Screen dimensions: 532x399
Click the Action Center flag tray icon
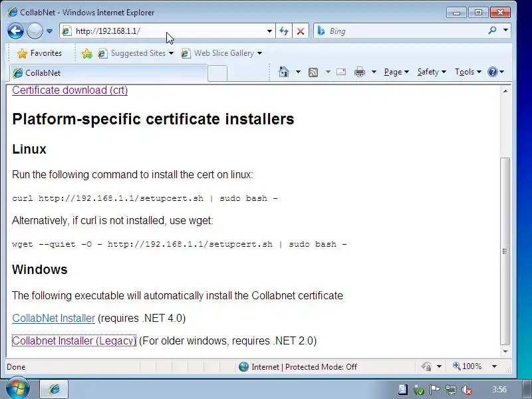click(434, 390)
